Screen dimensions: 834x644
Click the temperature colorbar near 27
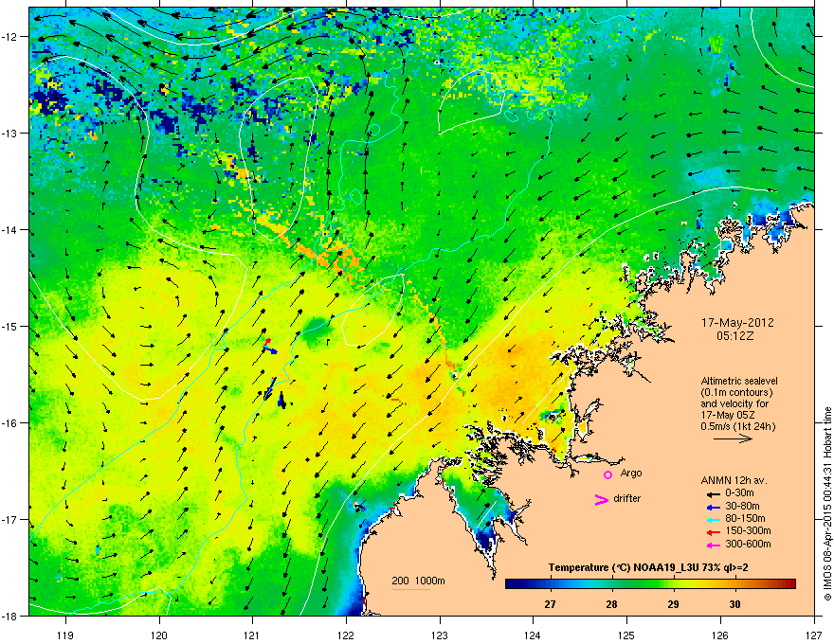coord(550,584)
